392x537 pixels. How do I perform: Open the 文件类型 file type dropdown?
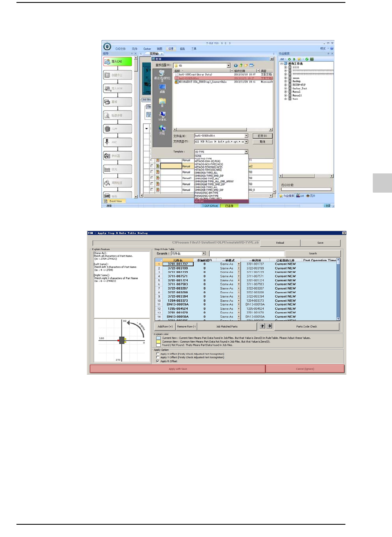(246, 142)
